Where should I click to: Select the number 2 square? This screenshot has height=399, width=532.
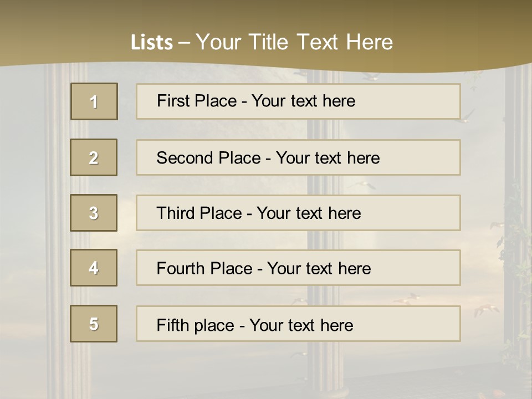tap(94, 157)
